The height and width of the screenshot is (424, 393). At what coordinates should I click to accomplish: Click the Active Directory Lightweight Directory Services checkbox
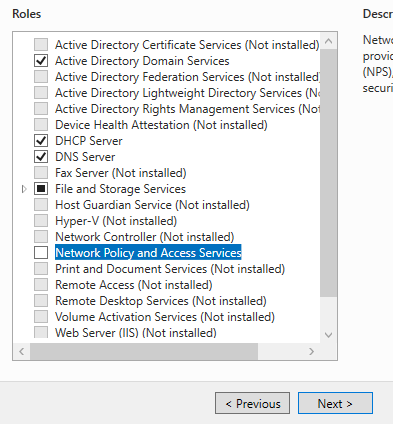point(41,93)
